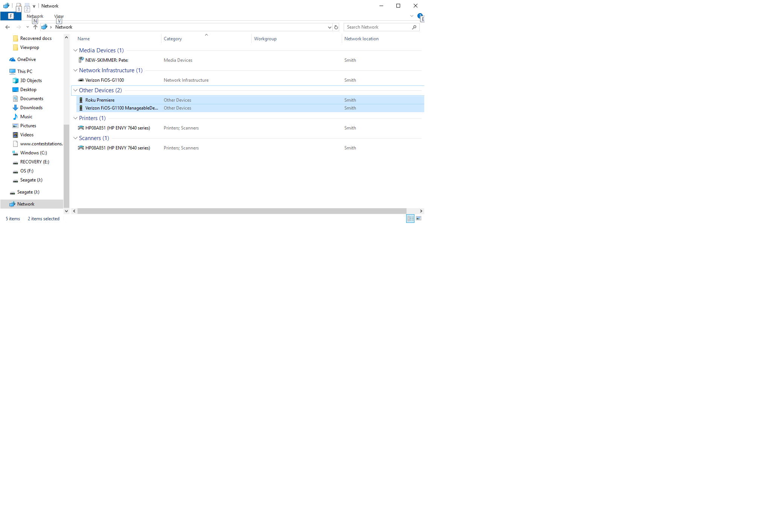The width and height of the screenshot is (760, 532).
Task: Open the Network ribbon tab
Action: [x=35, y=16]
